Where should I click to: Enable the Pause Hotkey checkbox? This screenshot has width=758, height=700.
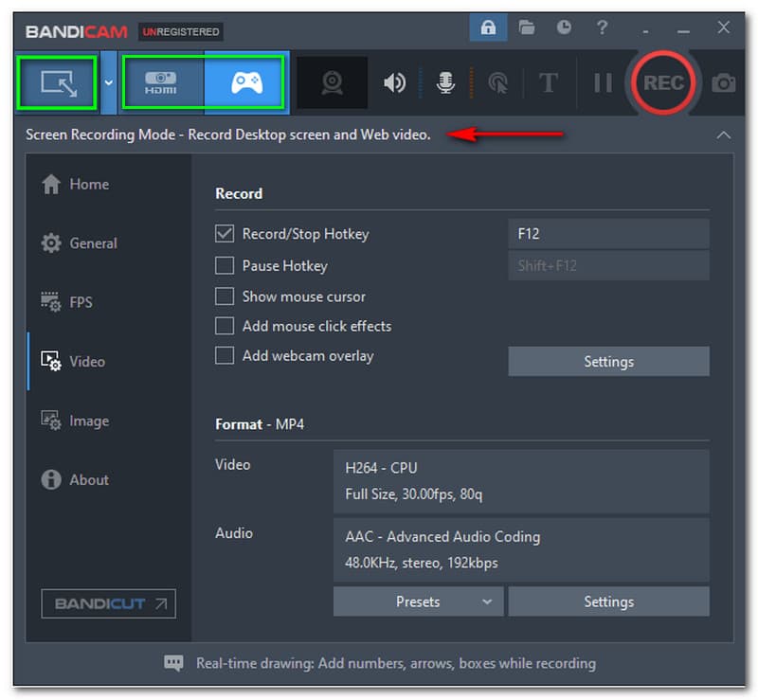[225, 265]
